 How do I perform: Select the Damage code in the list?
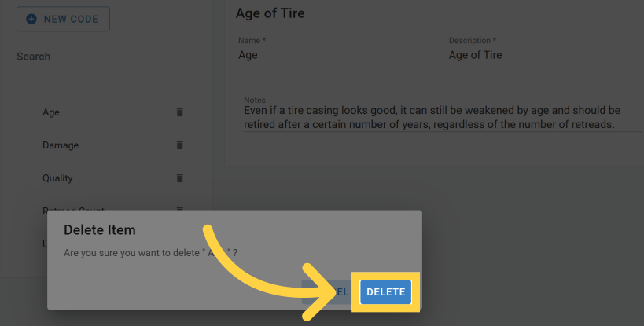point(61,145)
